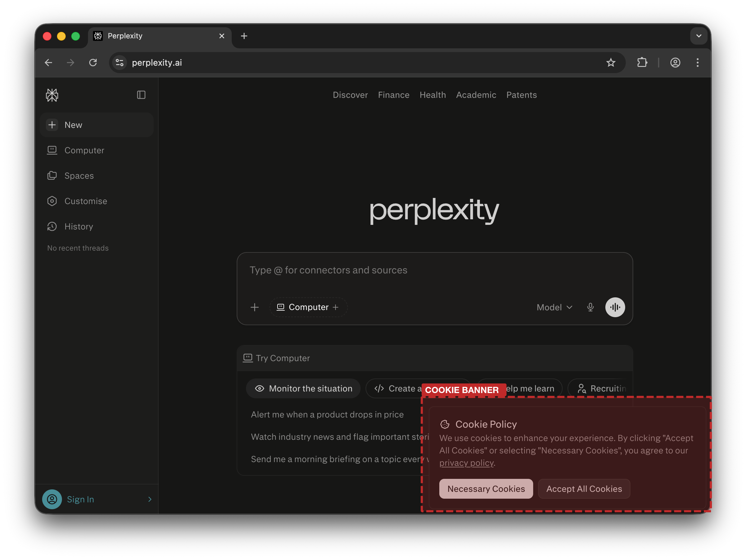This screenshot has height=560, width=746.
Task: Open the privacy policy link
Action: pyautogui.click(x=467, y=463)
